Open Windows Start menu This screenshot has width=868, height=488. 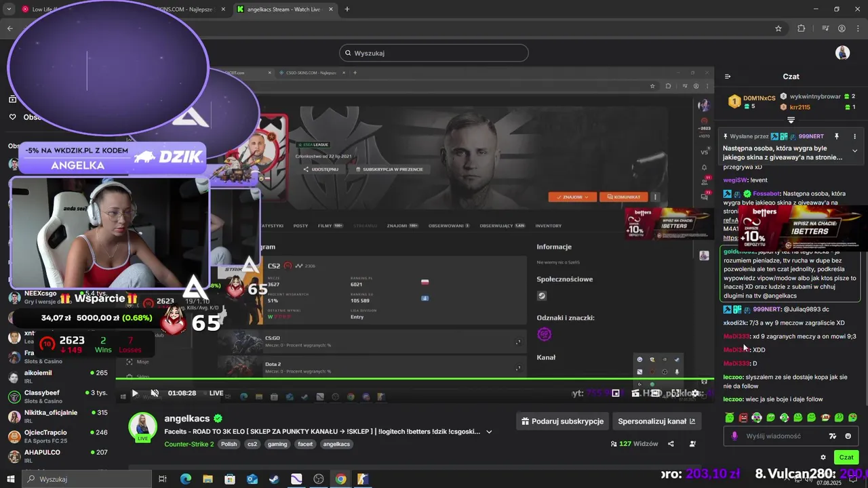click(11, 479)
